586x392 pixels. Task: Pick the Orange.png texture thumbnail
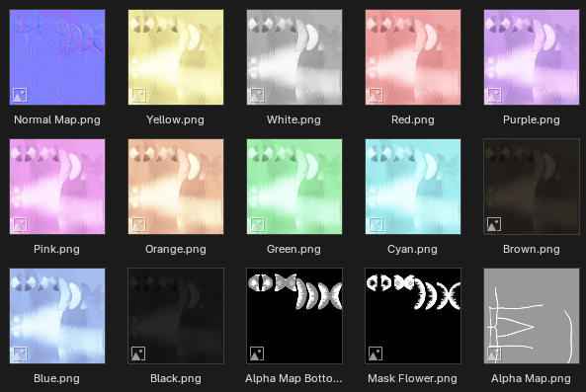176,187
